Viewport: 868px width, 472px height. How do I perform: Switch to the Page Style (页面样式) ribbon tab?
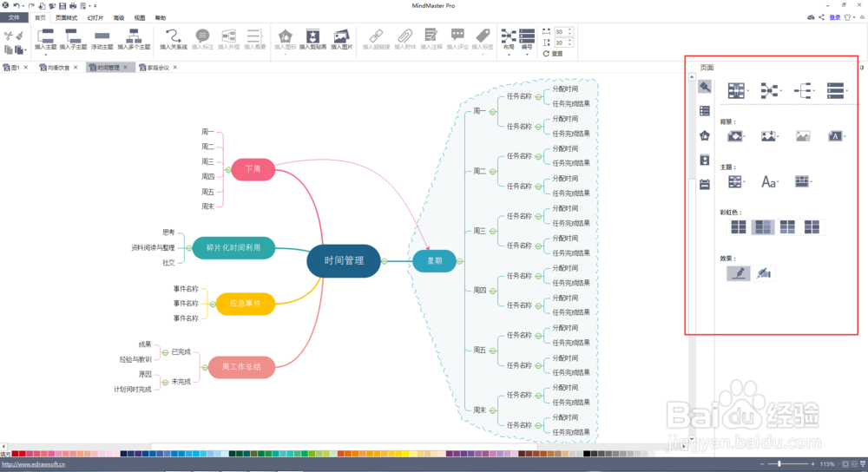coord(66,17)
